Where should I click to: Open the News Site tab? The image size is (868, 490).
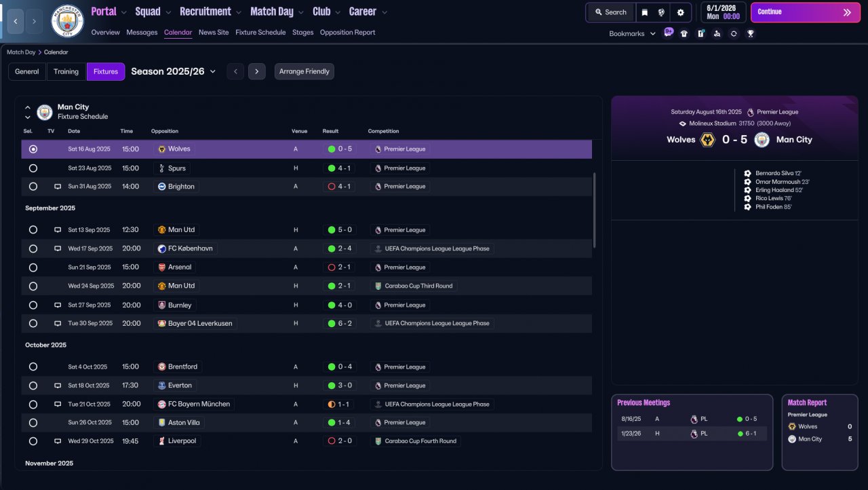pyautogui.click(x=214, y=33)
